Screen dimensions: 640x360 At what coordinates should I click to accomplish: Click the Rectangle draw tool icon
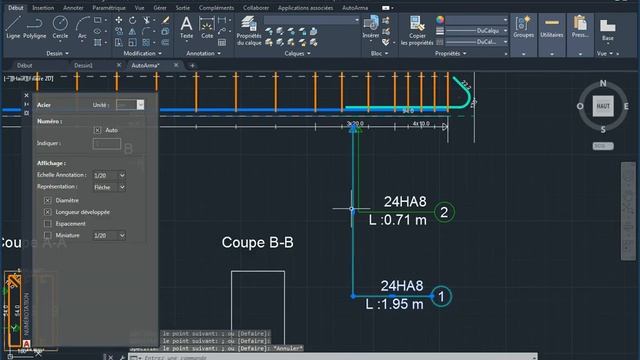(x=98, y=20)
